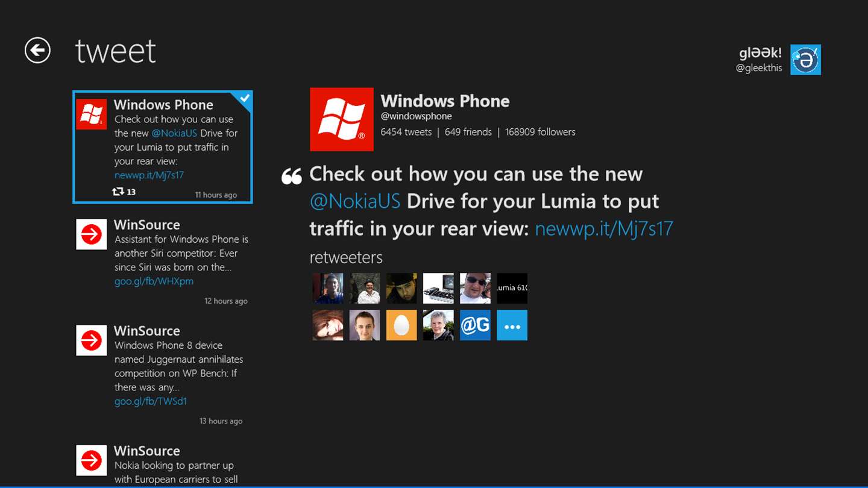Click the 11 hours ago timestamp

pos(216,195)
